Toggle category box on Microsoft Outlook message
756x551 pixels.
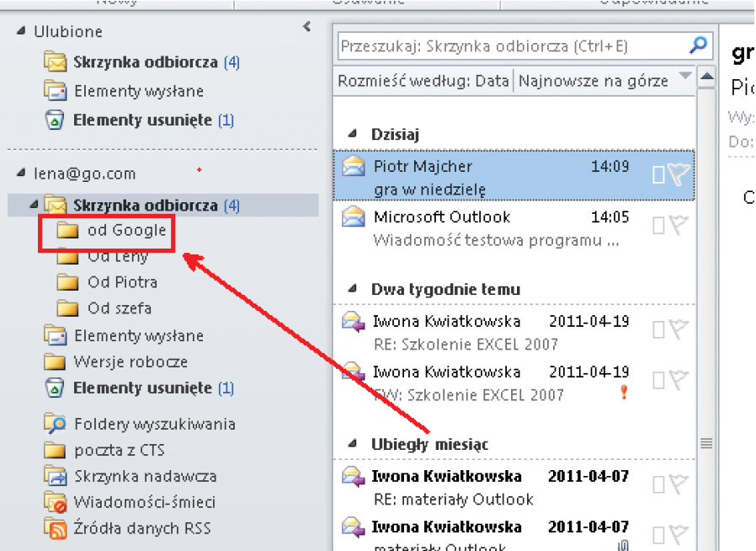[x=658, y=225]
